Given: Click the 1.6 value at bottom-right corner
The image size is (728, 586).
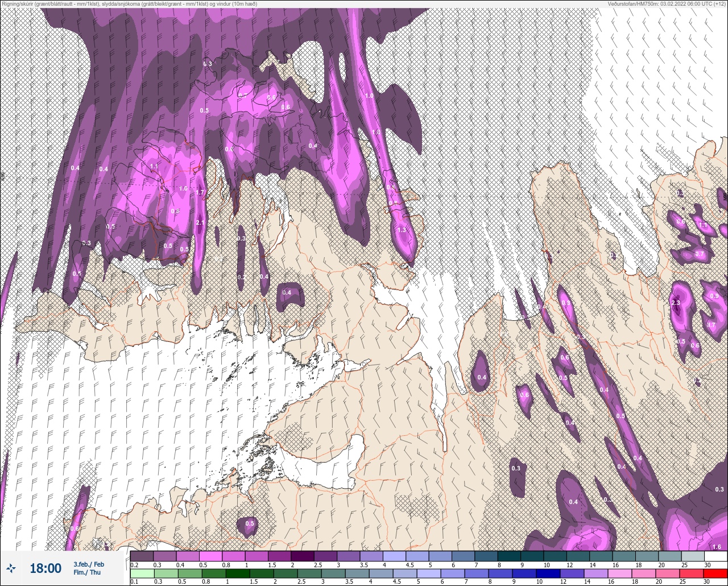Looking at the screenshot, I should pos(716,546).
